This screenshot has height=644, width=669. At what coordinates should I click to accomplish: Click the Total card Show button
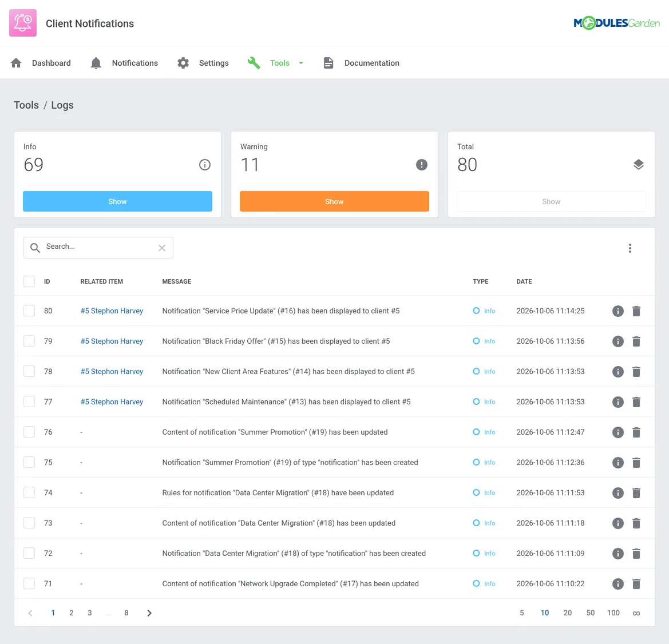point(551,201)
